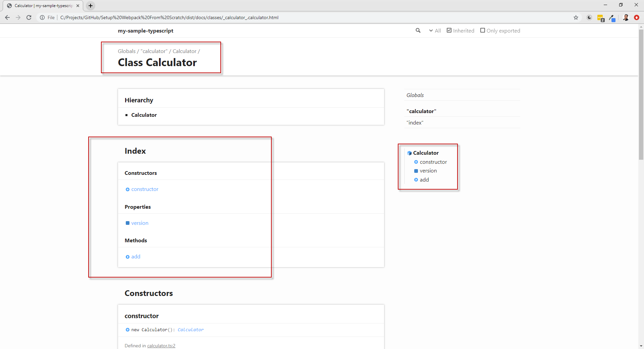Reload the page using the refresh icon

tap(29, 17)
